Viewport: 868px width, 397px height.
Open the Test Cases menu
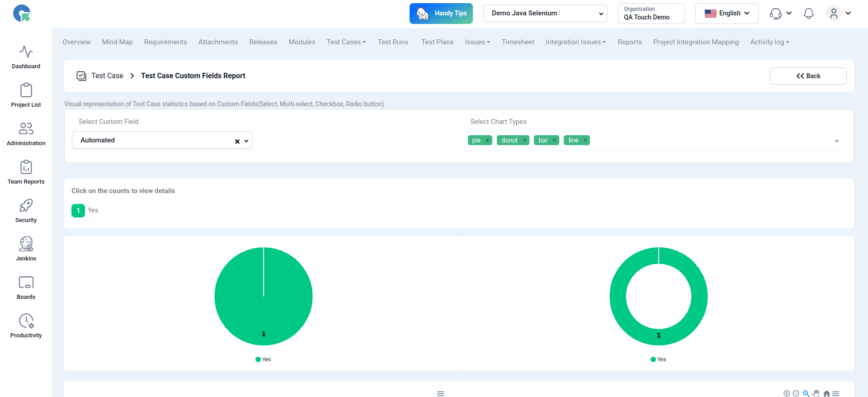click(x=346, y=42)
